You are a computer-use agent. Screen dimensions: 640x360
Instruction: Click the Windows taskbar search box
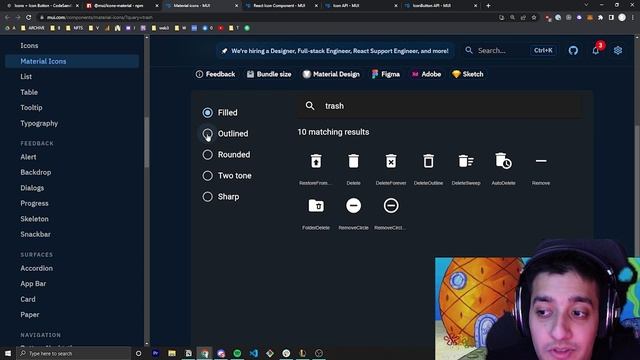(x=74, y=353)
